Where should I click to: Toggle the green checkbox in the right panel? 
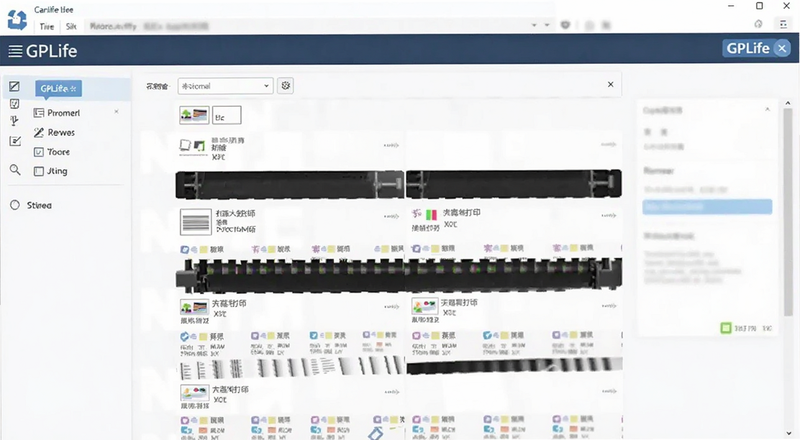726,328
